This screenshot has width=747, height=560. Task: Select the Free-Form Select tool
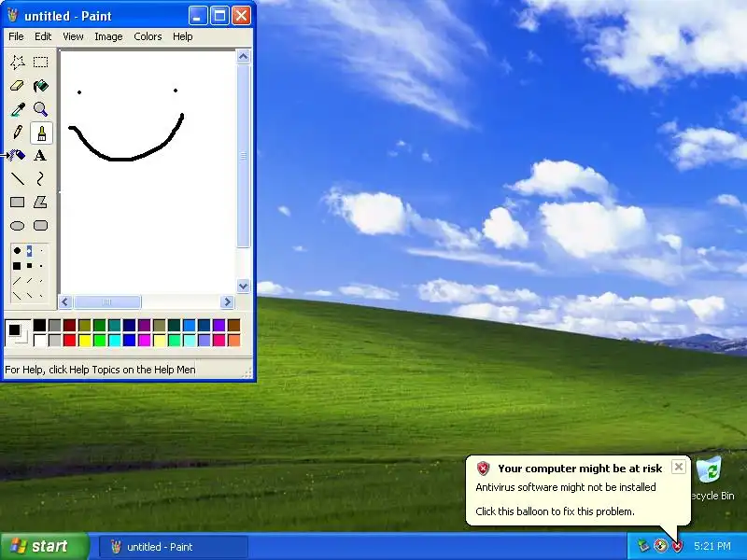18,62
